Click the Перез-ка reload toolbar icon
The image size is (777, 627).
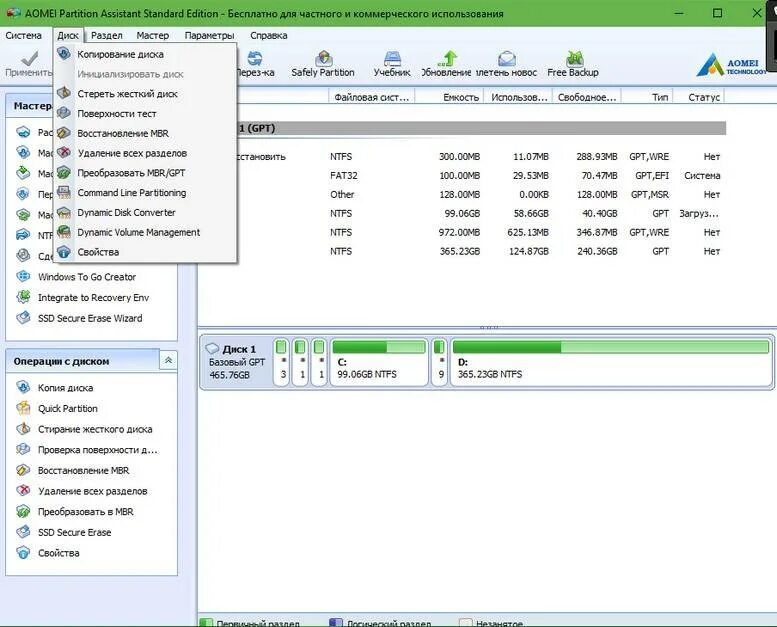[x=255, y=58]
